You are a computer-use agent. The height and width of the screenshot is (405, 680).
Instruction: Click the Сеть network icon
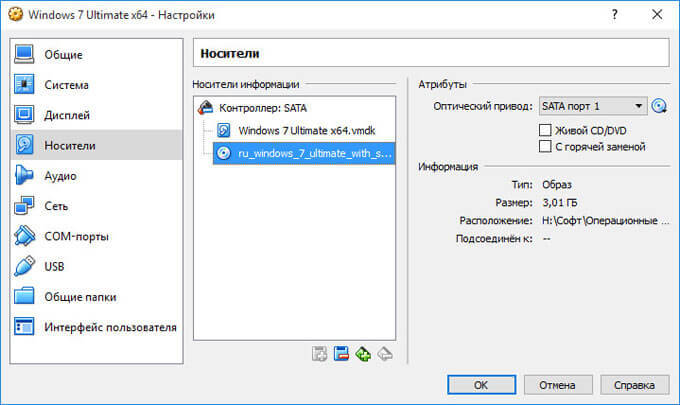26,206
